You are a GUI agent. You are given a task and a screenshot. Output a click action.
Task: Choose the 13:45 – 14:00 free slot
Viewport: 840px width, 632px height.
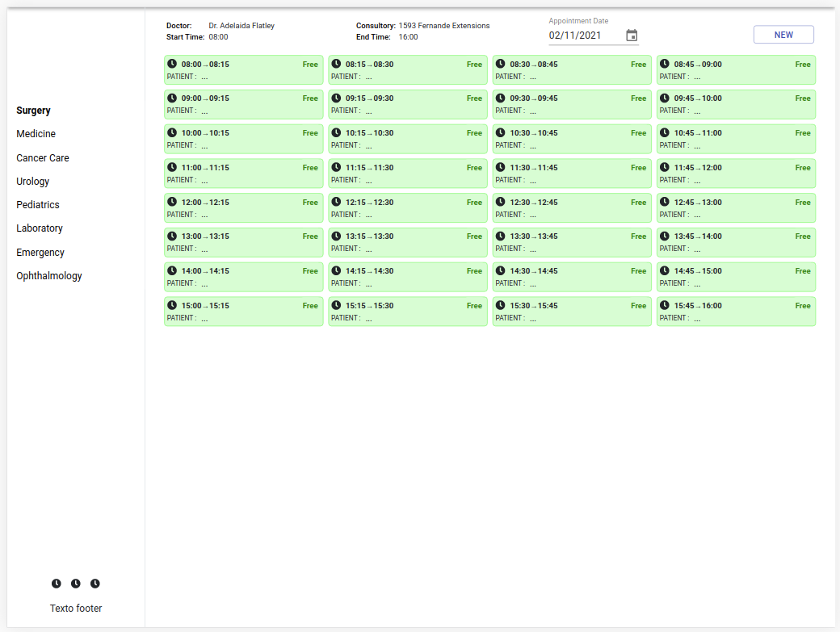(736, 242)
